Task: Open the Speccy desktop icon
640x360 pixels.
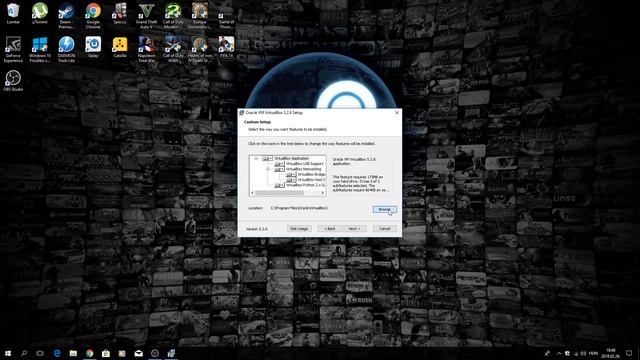Action: pos(120,13)
